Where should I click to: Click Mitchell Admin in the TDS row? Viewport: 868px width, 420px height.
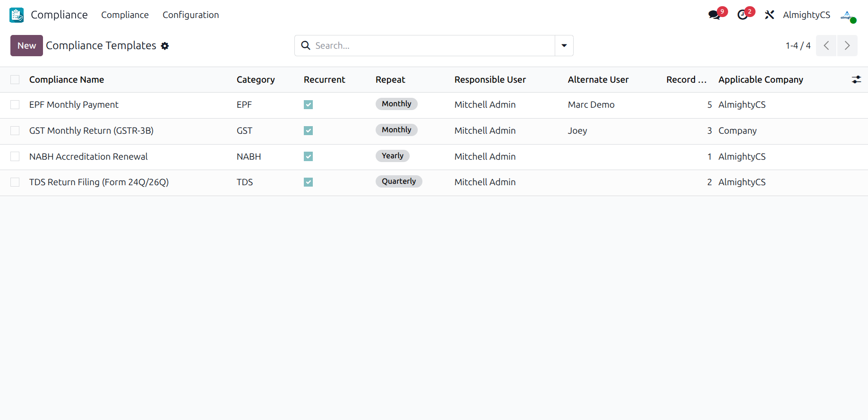pyautogui.click(x=485, y=182)
